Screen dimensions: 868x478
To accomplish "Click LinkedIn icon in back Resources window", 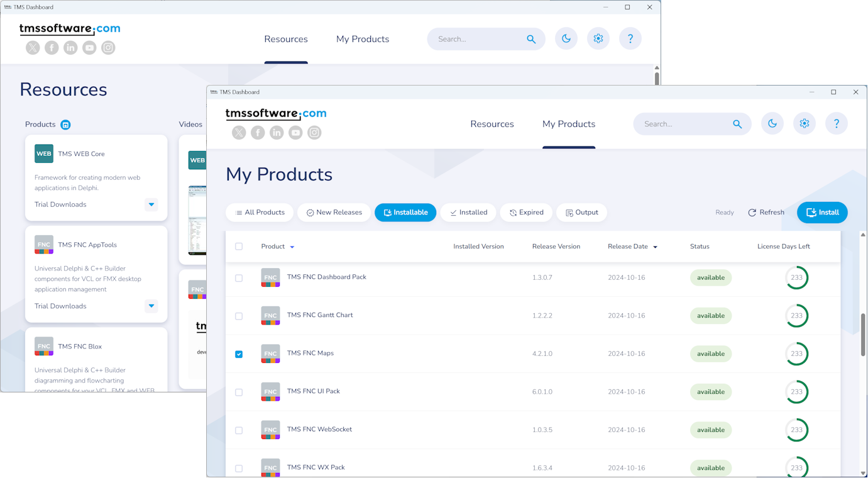I will 70,48.
